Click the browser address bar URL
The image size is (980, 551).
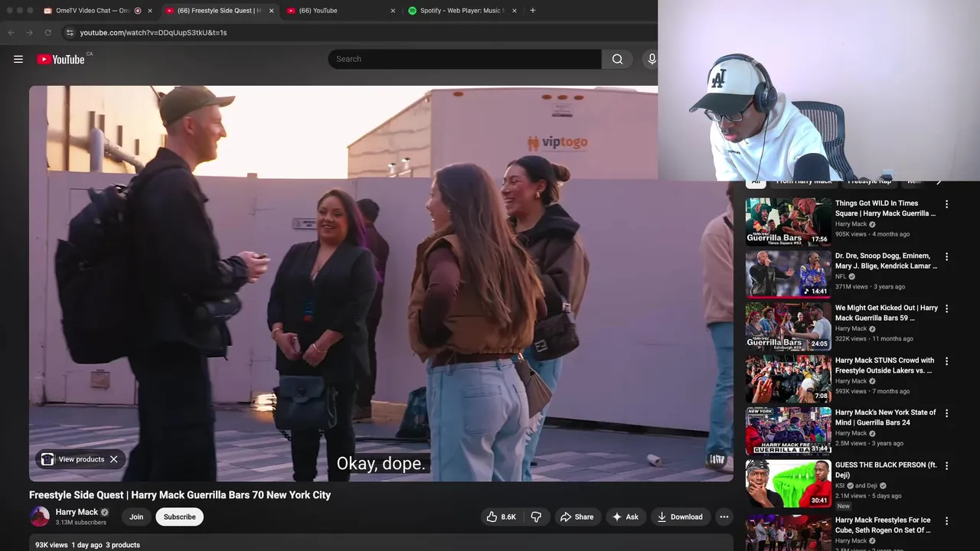(x=153, y=32)
